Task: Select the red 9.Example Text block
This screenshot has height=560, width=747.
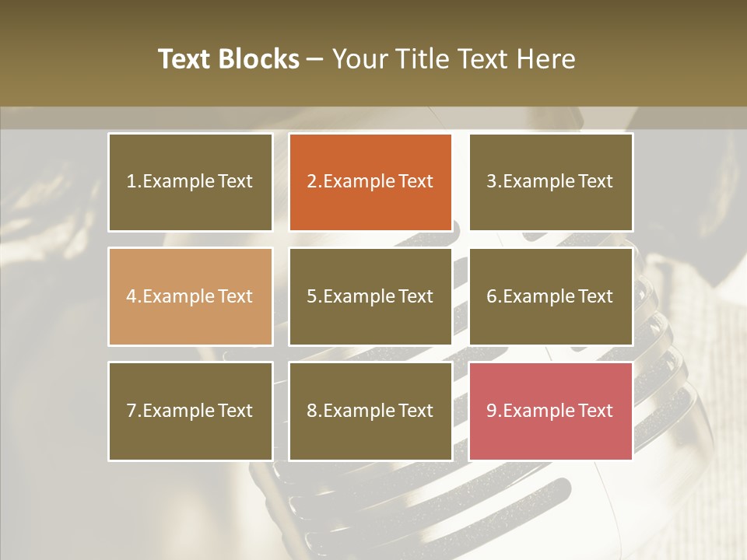Action: pos(551,411)
